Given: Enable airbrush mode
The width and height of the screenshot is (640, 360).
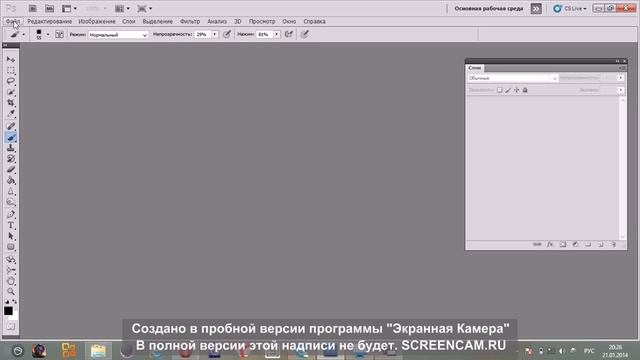Looking at the screenshot, I should click(x=289, y=34).
